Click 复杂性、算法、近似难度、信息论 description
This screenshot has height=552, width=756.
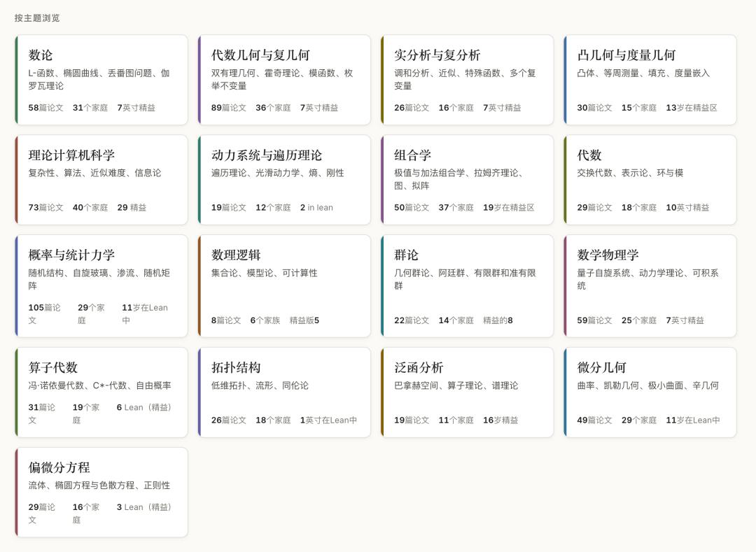click(94, 173)
